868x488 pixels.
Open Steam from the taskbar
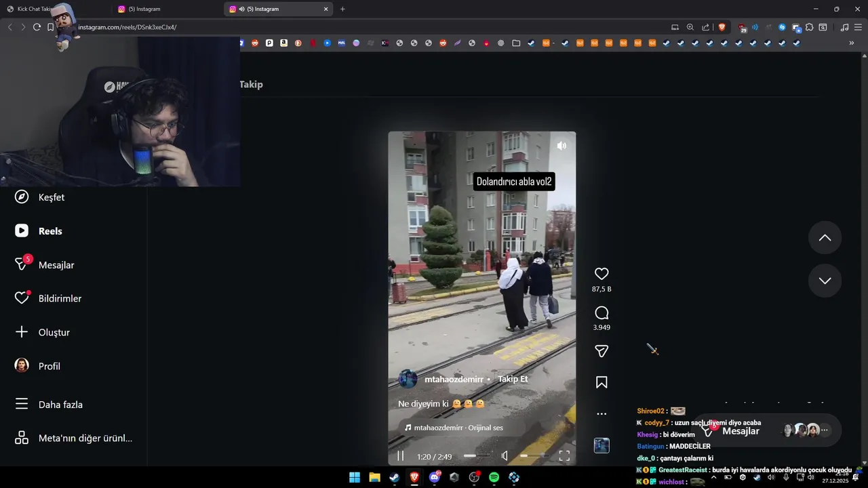(394, 477)
